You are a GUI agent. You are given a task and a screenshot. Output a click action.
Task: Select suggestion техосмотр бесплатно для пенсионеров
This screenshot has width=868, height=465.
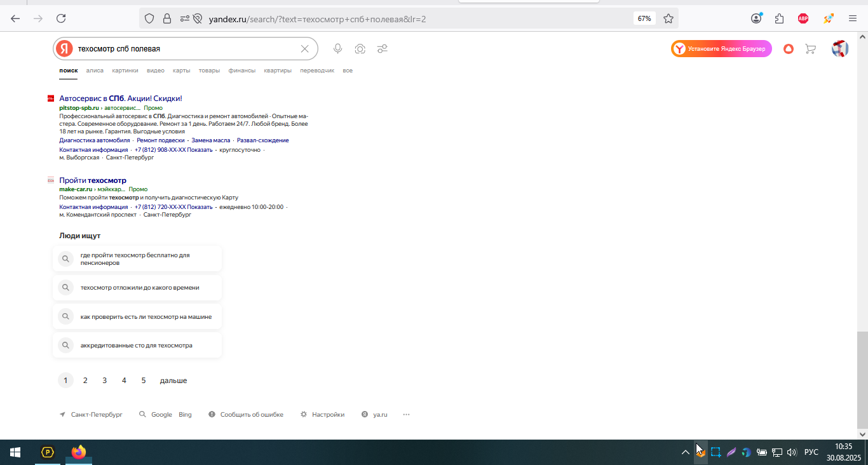click(x=137, y=259)
